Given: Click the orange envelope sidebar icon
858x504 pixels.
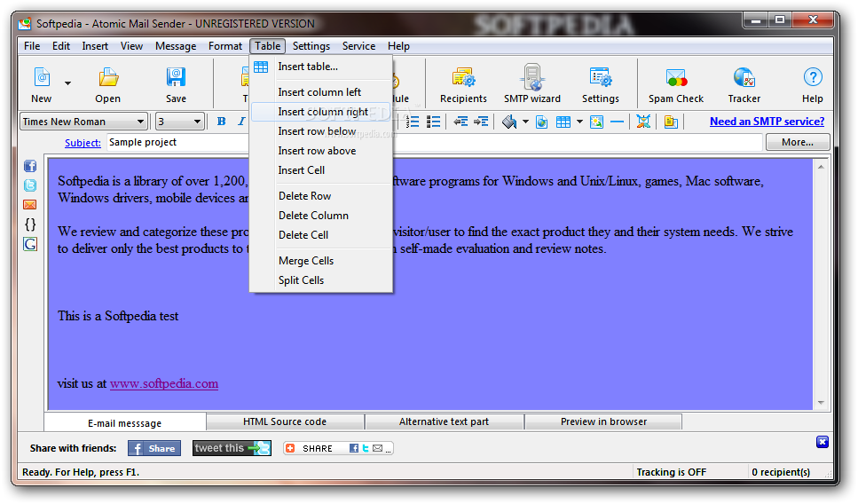Looking at the screenshot, I should click(x=30, y=205).
